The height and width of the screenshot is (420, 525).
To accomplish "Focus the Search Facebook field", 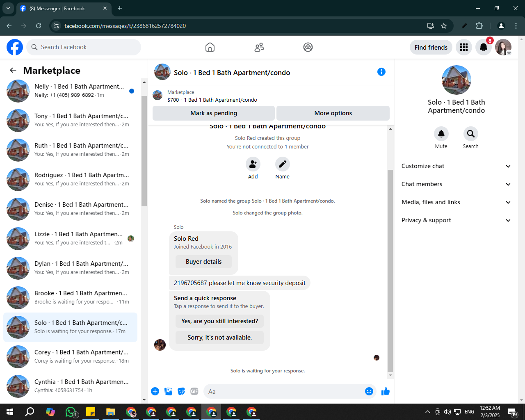I will [x=84, y=47].
